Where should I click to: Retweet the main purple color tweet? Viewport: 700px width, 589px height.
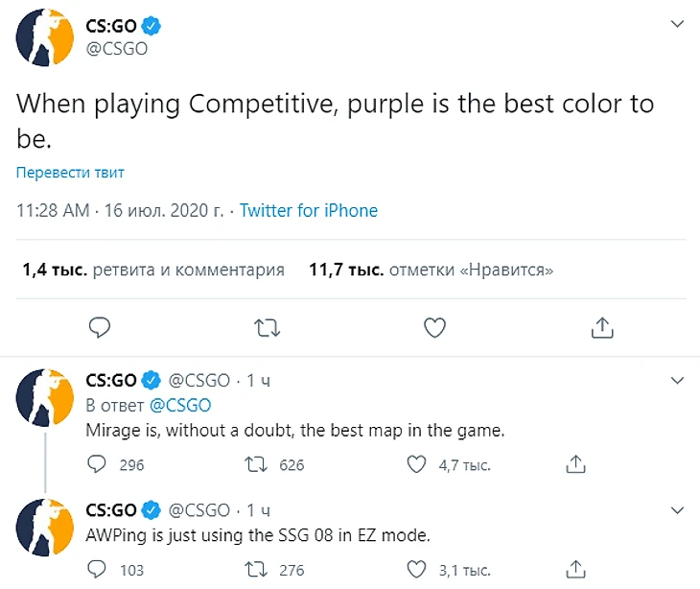pyautogui.click(x=268, y=328)
